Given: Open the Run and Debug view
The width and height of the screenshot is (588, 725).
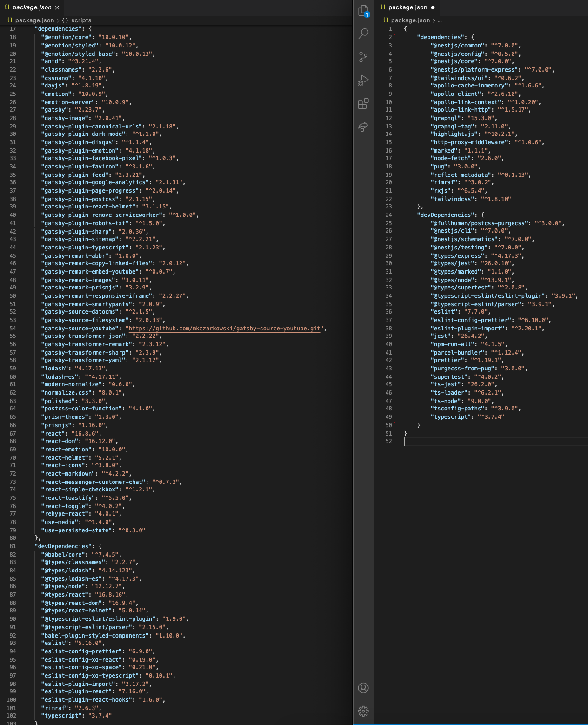Looking at the screenshot, I should (363, 80).
